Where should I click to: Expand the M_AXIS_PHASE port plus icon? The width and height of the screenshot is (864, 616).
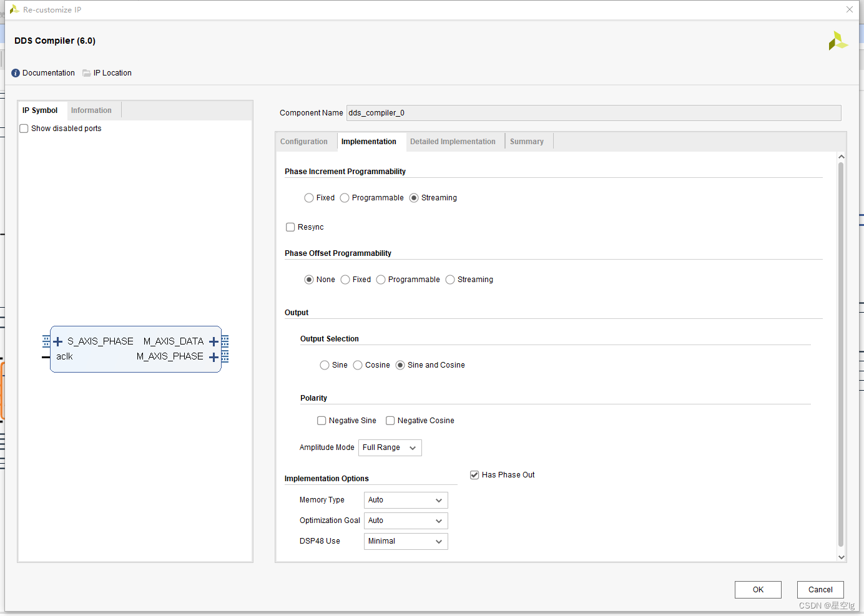214,357
